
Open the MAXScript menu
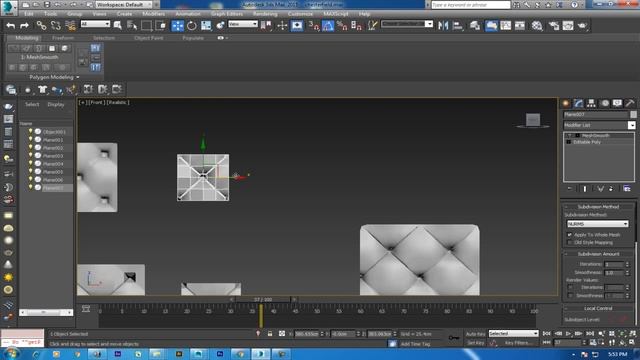336,13
